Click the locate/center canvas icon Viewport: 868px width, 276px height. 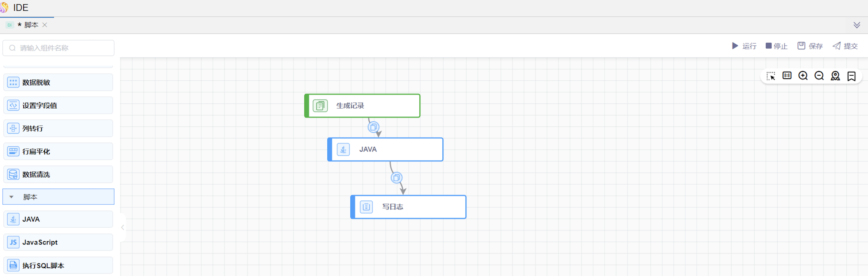point(835,76)
